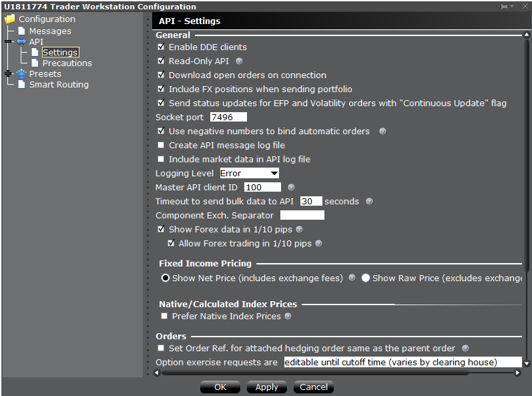
Task: Open help icon for Prefer Native Index Prices
Action: 288,317
